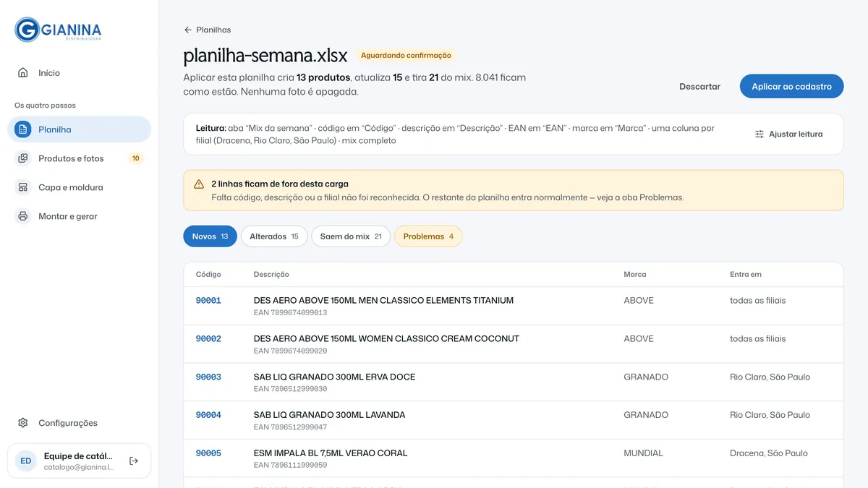The width and height of the screenshot is (868, 488).
Task: Click the Produtos e fotos icon
Action: (x=23, y=158)
